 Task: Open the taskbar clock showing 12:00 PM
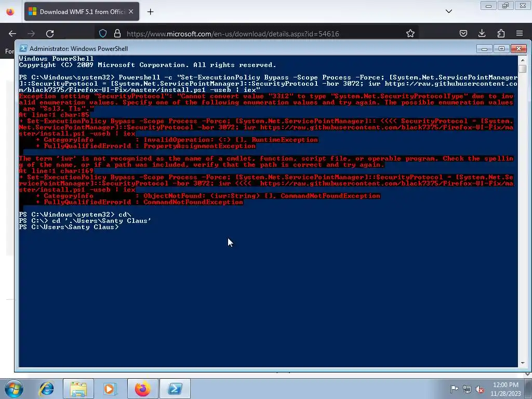[x=506, y=389]
